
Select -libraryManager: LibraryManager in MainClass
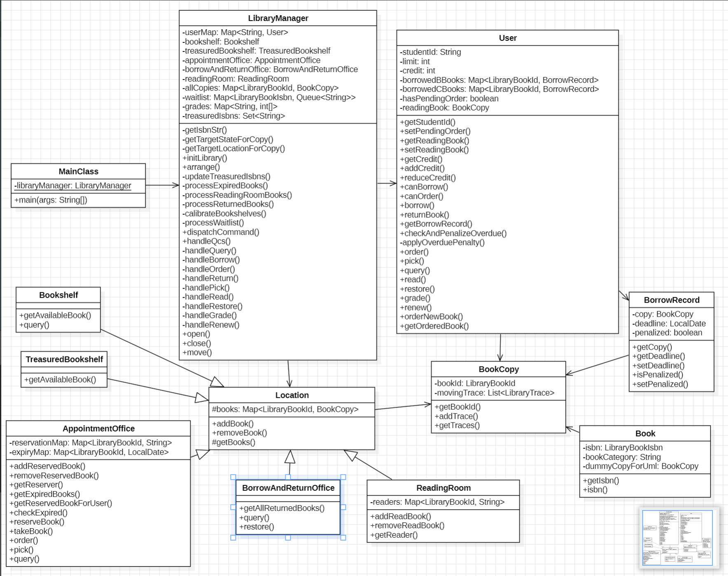point(72,185)
